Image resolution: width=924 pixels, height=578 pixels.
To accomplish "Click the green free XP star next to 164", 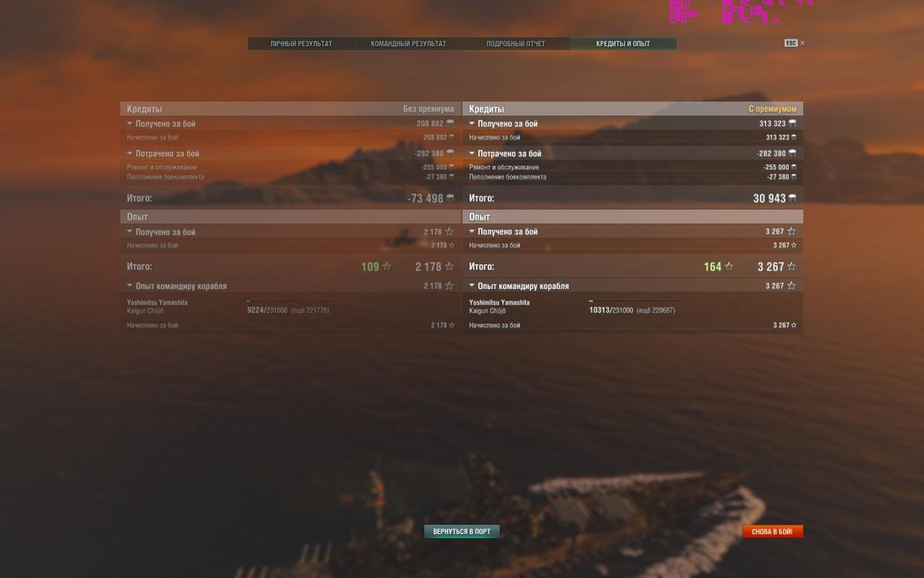I will pyautogui.click(x=728, y=267).
